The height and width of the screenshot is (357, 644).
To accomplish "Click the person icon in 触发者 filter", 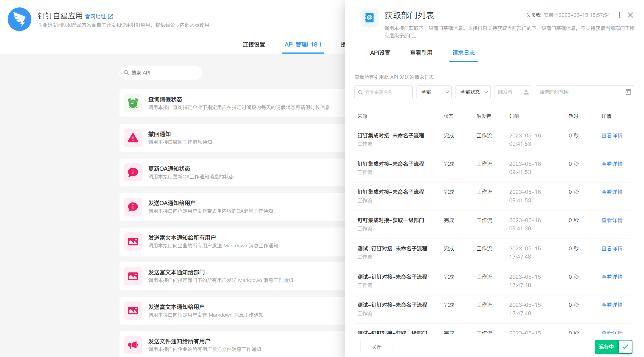I will click(x=526, y=92).
